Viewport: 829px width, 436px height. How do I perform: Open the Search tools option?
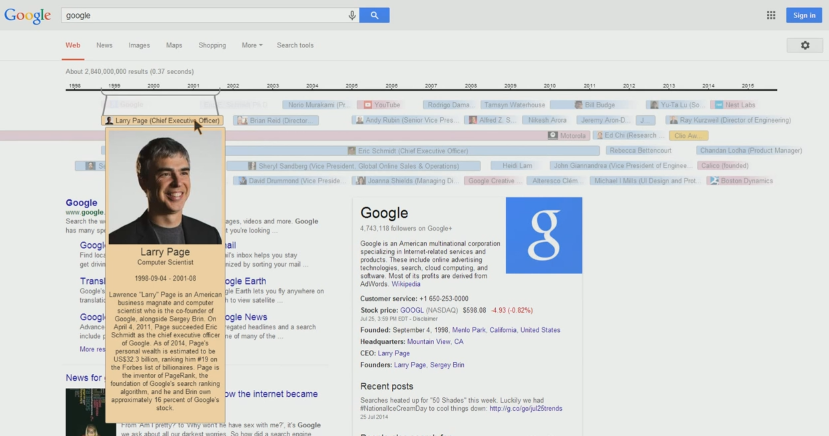coord(295,45)
